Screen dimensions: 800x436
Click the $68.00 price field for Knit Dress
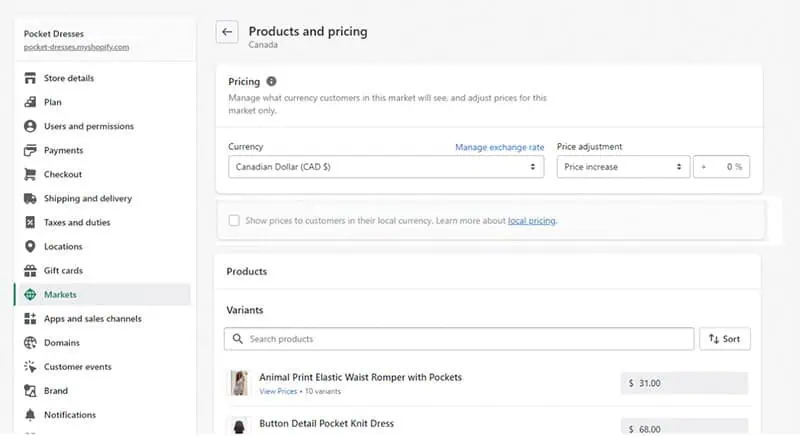click(684, 427)
